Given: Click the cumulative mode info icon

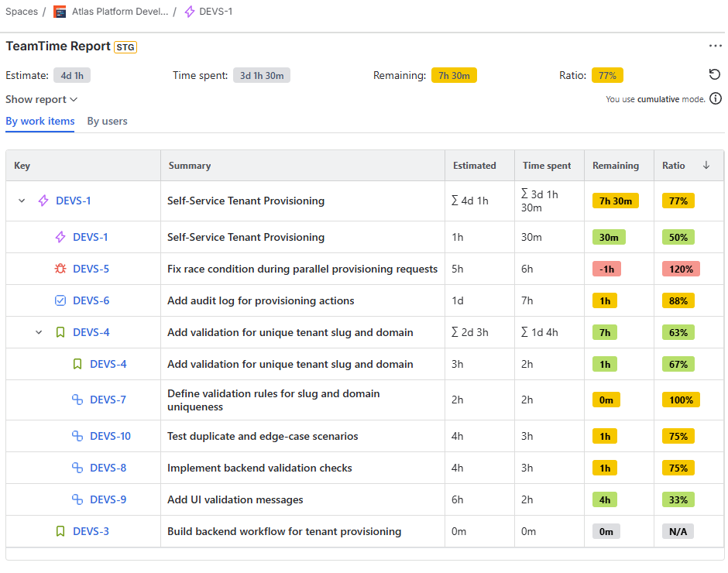Looking at the screenshot, I should pyautogui.click(x=715, y=99).
